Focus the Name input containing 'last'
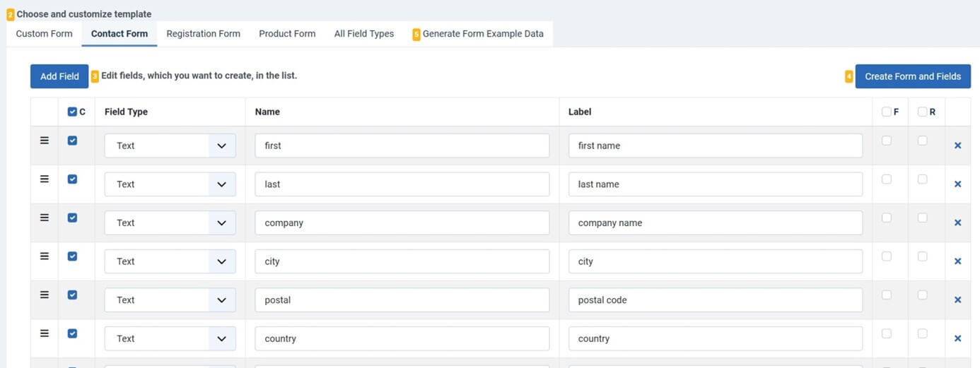This screenshot has height=368, width=980. click(402, 184)
